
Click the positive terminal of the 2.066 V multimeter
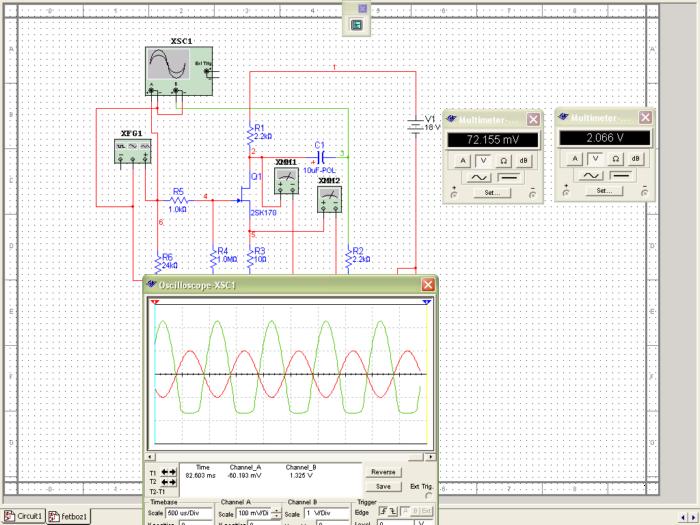566,193
